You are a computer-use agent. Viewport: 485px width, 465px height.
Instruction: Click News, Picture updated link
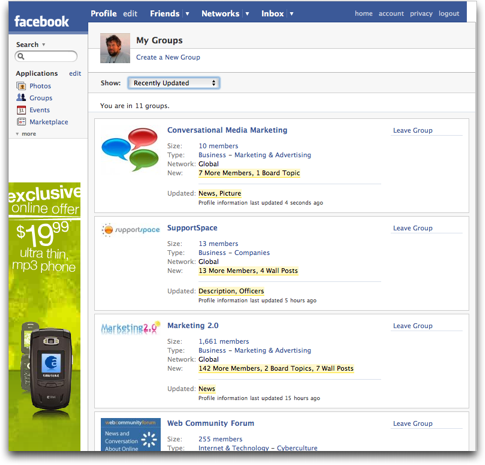pyautogui.click(x=220, y=193)
